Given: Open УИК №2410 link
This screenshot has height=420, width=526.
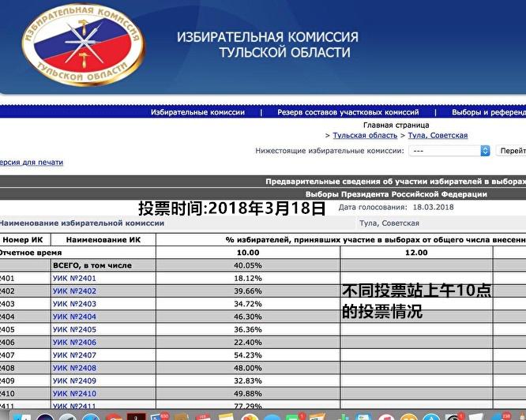Looking at the screenshot, I should coord(74,393).
